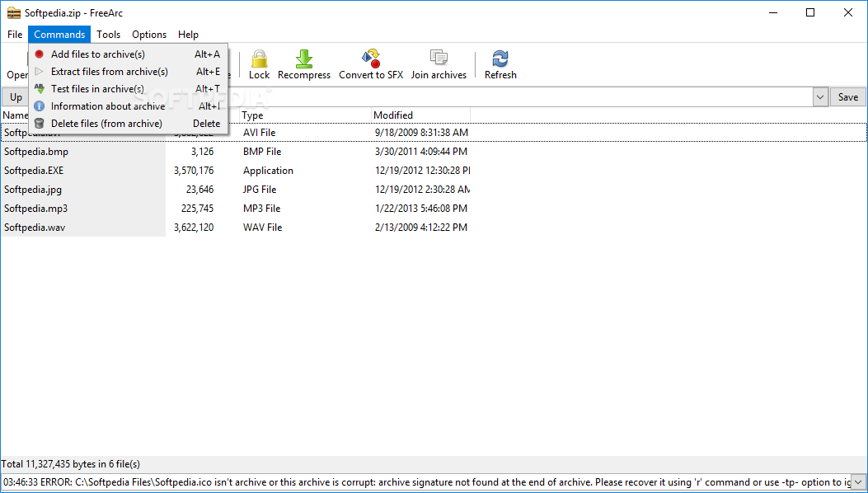Select the Softpedia.EXE file
Viewport: 868px width, 493px height.
(x=34, y=170)
